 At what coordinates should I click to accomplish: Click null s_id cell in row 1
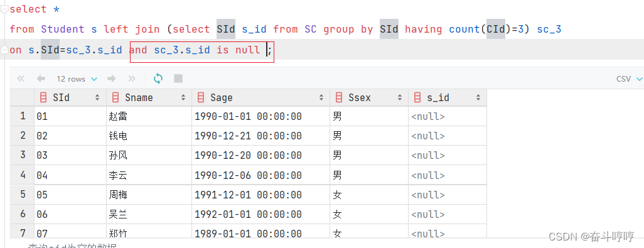click(x=448, y=116)
